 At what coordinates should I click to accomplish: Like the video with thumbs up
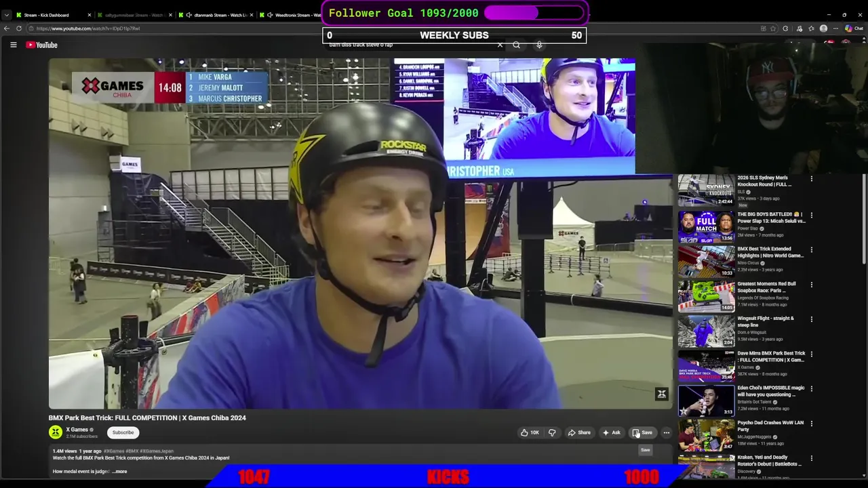pyautogui.click(x=530, y=432)
